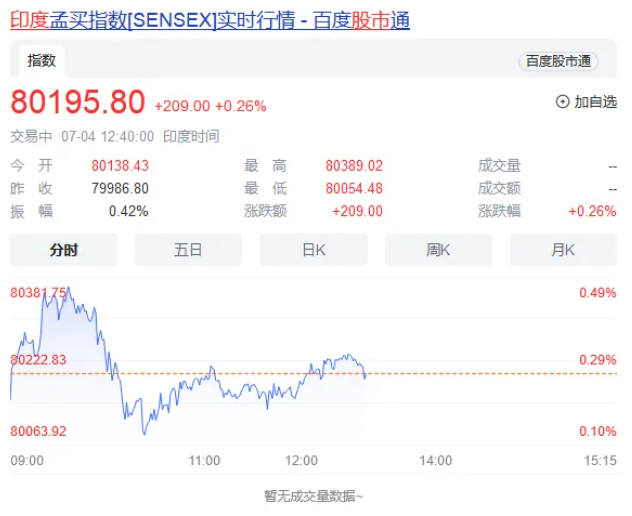Click the chart axis label 80063.92
Image resolution: width=632 pixels, height=516 pixels.
38,431
